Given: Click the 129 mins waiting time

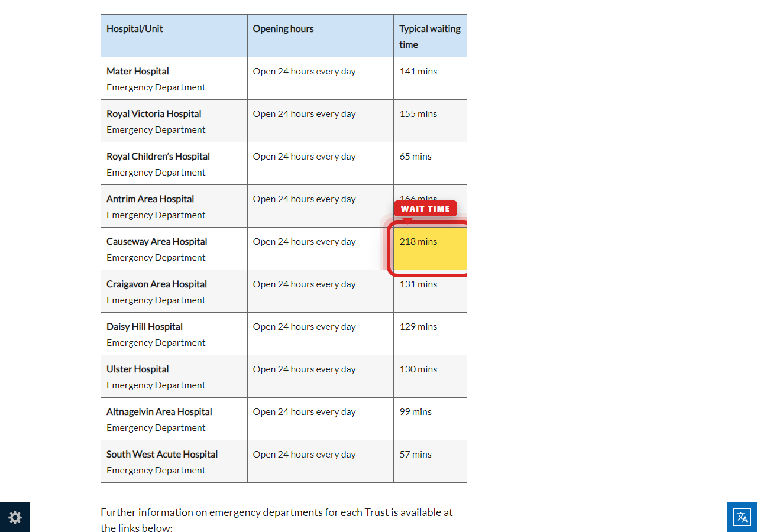Looking at the screenshot, I should pyautogui.click(x=418, y=326).
